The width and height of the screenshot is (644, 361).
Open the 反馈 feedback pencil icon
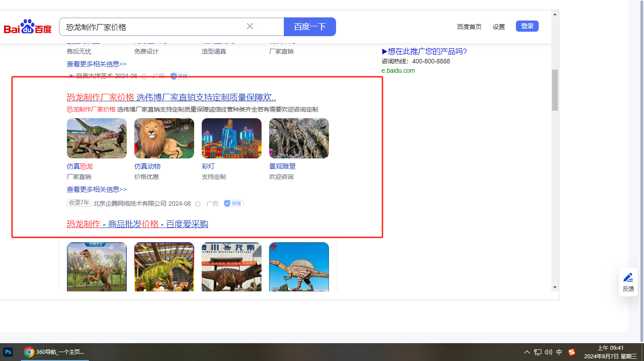628,282
